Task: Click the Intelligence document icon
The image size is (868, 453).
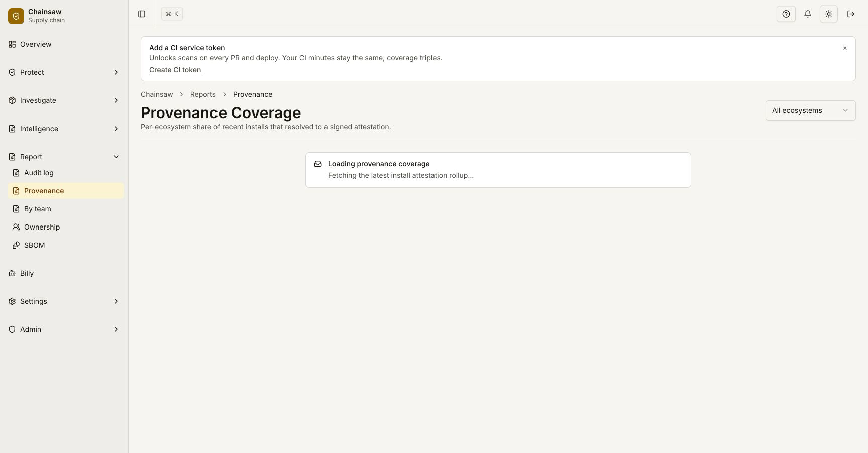Action: coord(12,129)
